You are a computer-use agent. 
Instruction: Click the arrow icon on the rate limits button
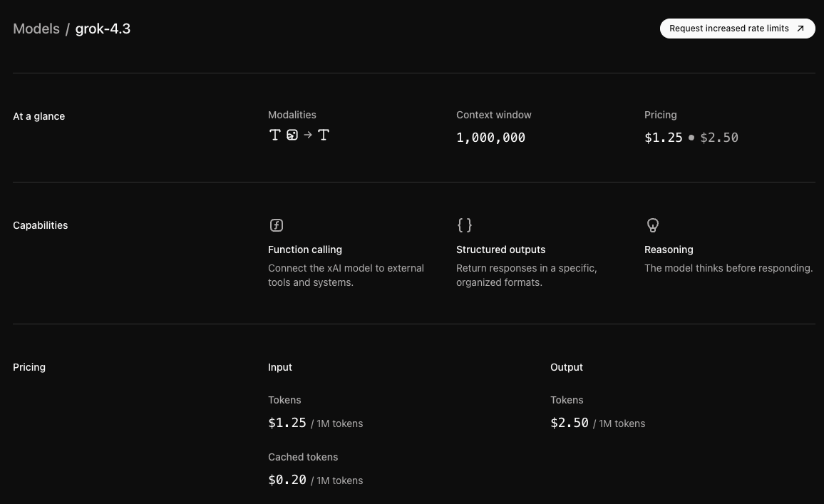click(x=800, y=29)
